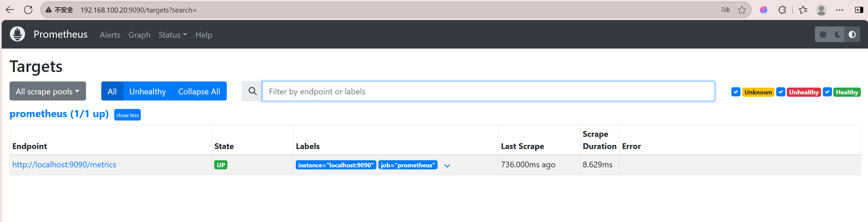868x222 pixels.
Task: Open the Alerts page
Action: (x=110, y=35)
